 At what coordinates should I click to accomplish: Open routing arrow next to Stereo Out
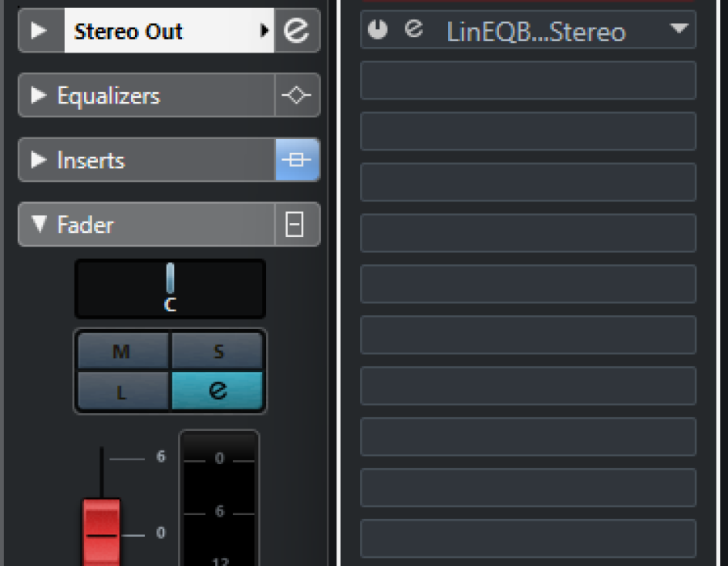(x=265, y=31)
